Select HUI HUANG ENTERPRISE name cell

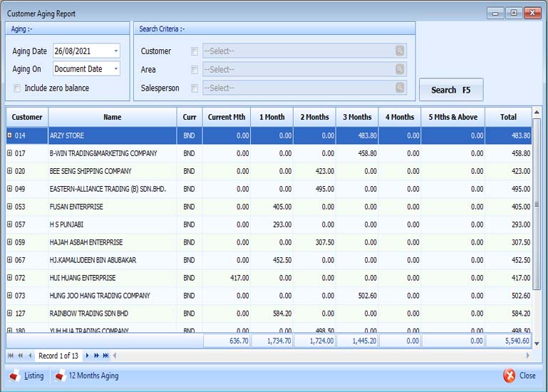click(x=113, y=278)
